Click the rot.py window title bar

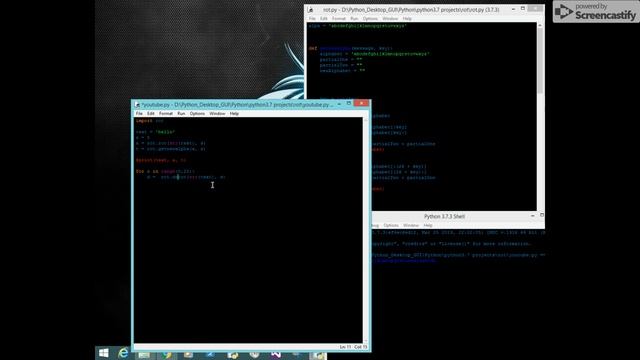pos(411,9)
